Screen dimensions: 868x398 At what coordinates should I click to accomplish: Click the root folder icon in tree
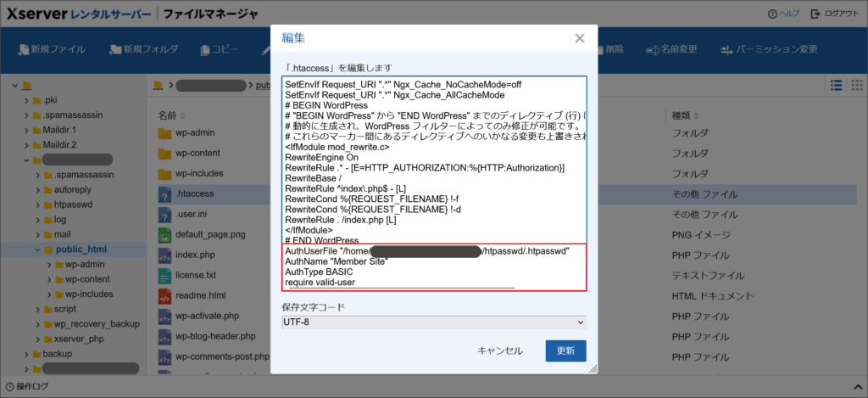26,86
